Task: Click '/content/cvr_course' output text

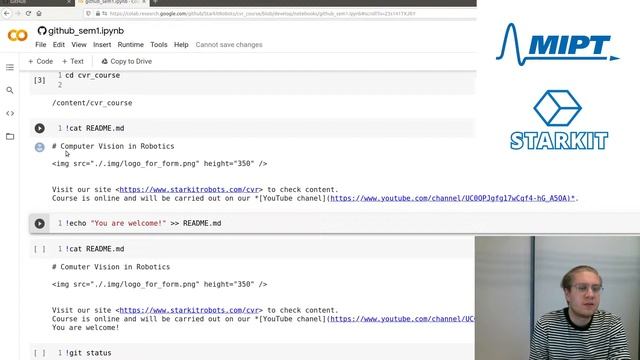Action: click(92, 103)
